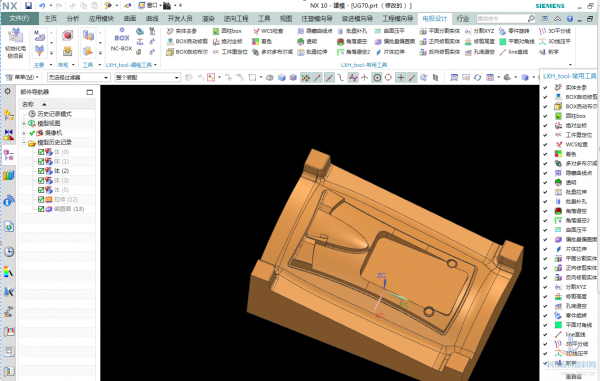Click the red cube icon in the 常规 group
This screenshot has height=381, width=600.
[68, 36]
